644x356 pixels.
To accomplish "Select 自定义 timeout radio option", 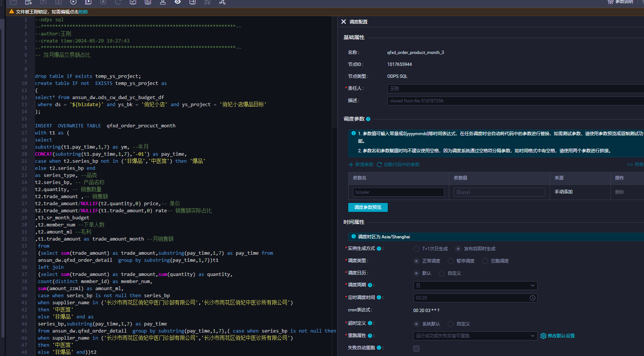I will [451, 324].
